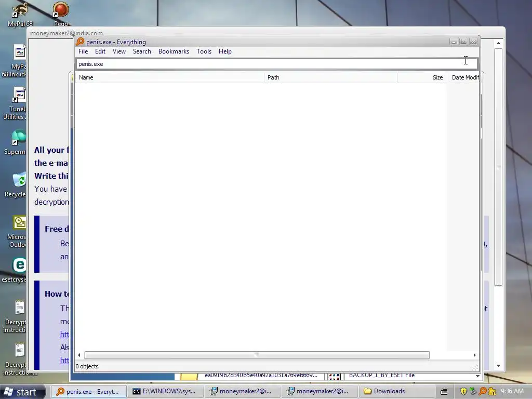Open the Tools menu in Everything
532x399 pixels.
click(204, 51)
